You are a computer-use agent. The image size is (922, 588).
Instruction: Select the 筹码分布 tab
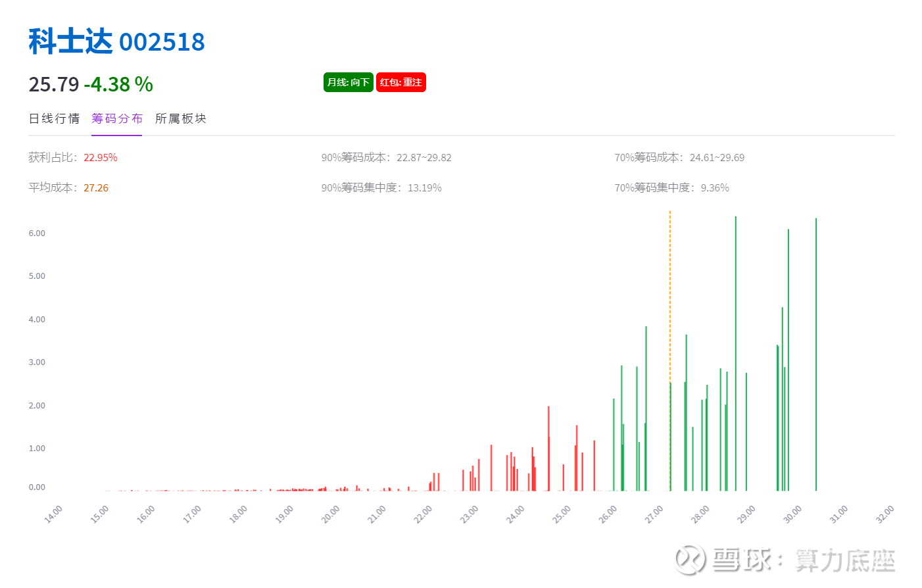(117, 118)
